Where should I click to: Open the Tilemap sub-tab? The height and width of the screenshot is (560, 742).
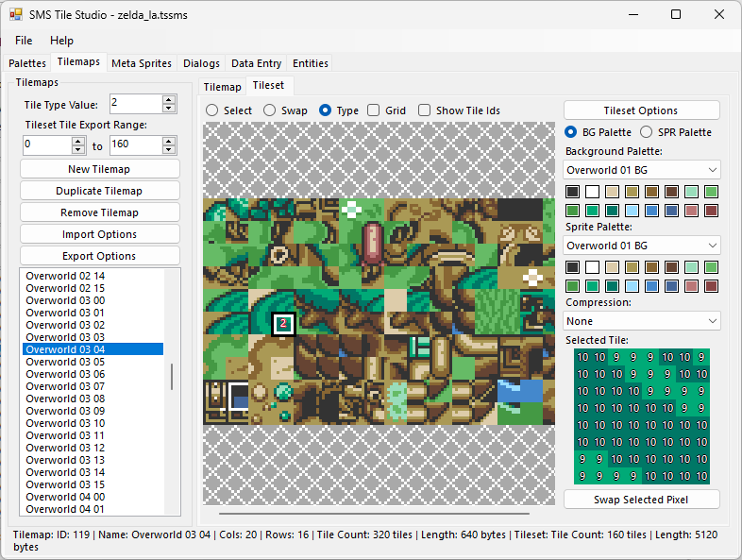222,87
